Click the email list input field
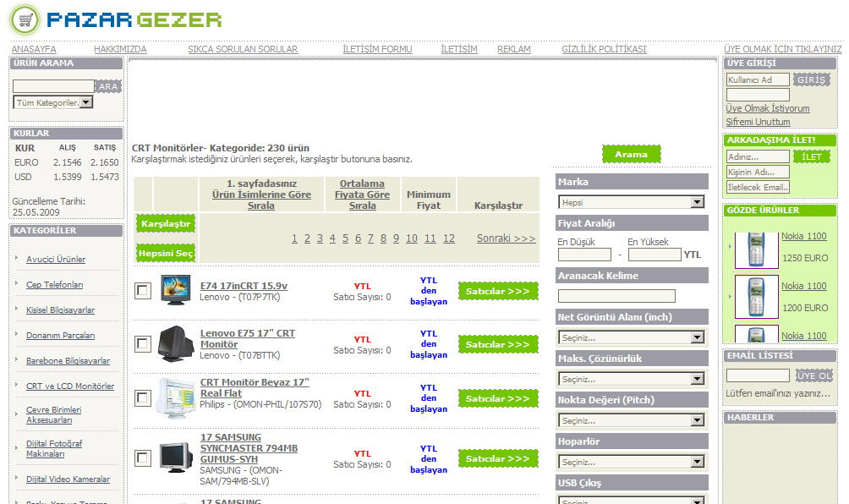Image resolution: width=849 pixels, height=504 pixels. [x=758, y=375]
